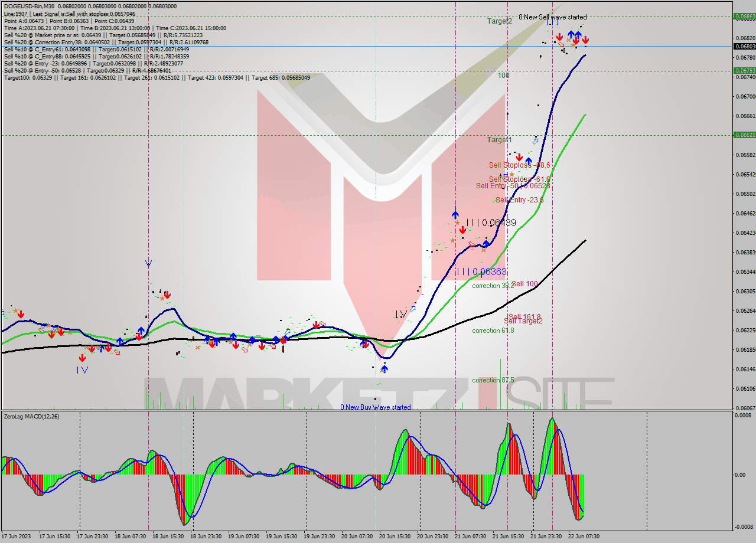
Task: Click the 0.06700 price axis value
Action: (x=745, y=96)
